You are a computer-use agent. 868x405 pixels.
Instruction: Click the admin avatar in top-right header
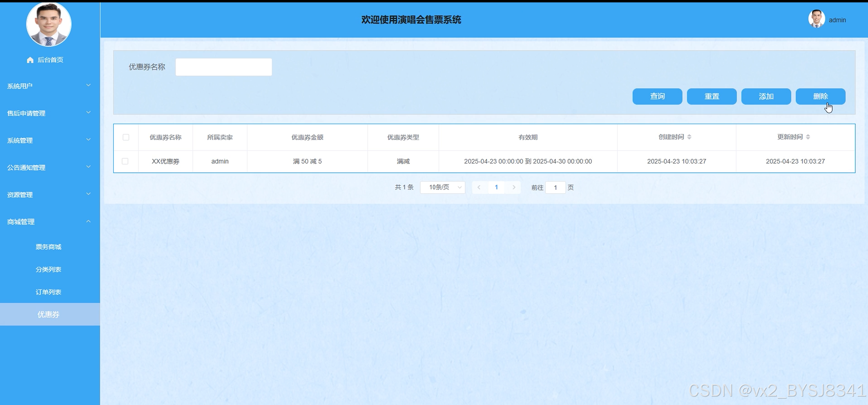tap(816, 19)
